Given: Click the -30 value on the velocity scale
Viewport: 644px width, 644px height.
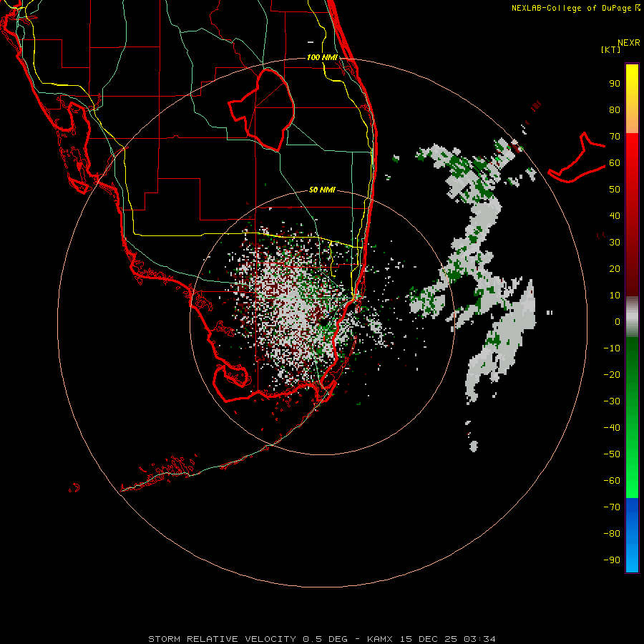Looking at the screenshot, I should (x=612, y=401).
